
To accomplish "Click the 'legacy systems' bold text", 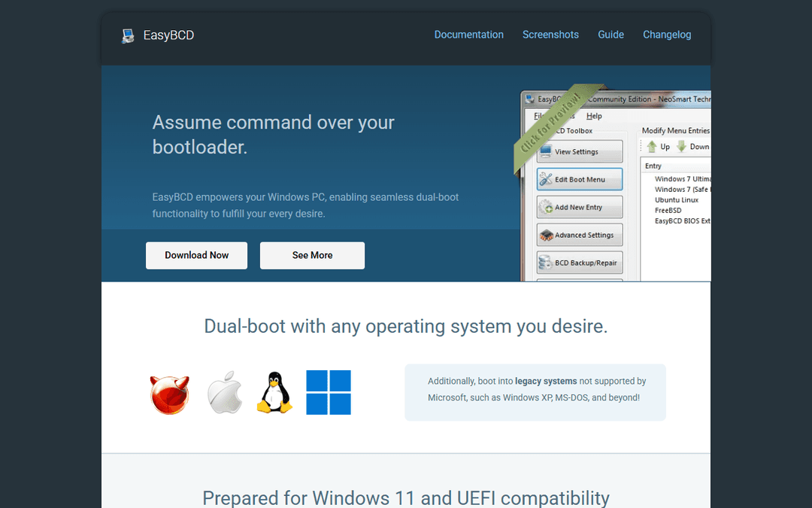I will pyautogui.click(x=546, y=381).
